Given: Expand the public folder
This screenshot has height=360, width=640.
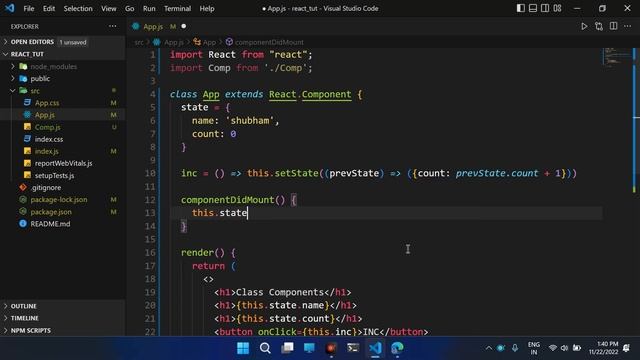Looking at the screenshot, I should click(40, 78).
